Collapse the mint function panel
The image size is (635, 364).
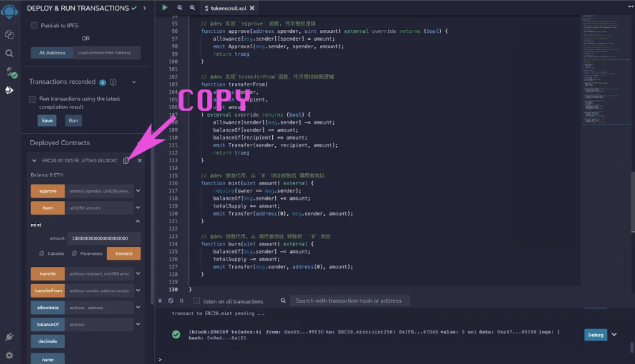point(138,221)
